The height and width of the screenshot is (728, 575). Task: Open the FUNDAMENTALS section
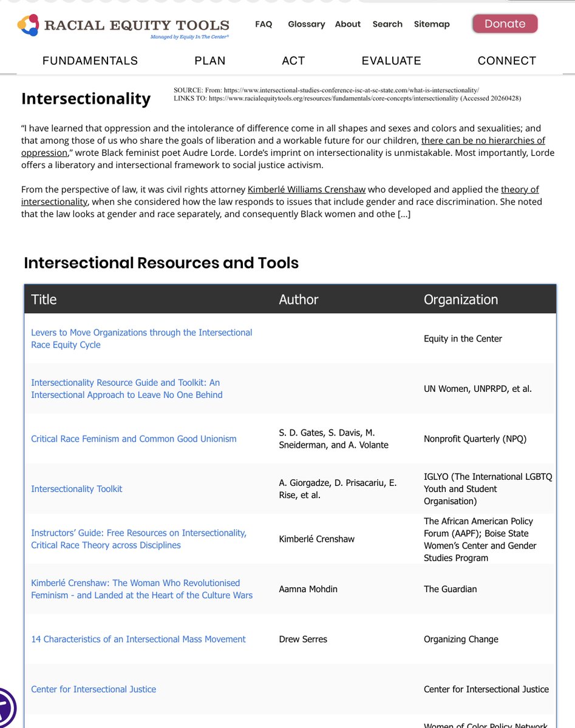coord(90,61)
